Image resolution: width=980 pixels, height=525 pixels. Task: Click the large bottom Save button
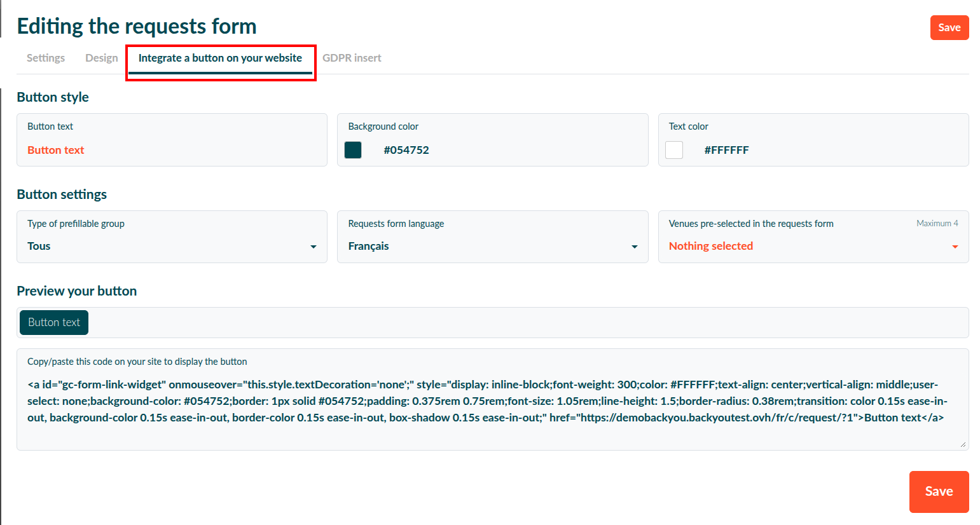click(939, 491)
